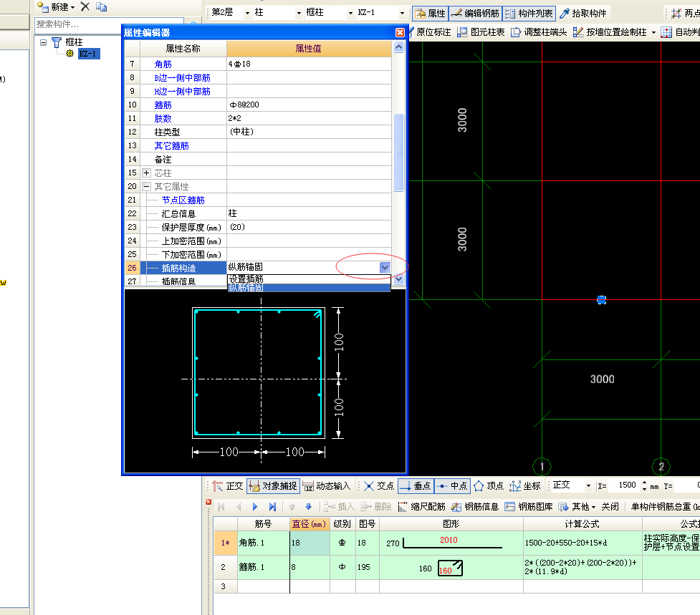Open the 插筋构造 value dropdown arrow
Viewport: 700px width, 615px height.
click(385, 267)
